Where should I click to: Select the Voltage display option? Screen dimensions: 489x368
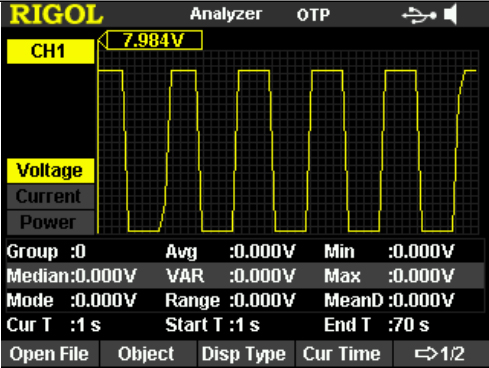(x=50, y=171)
